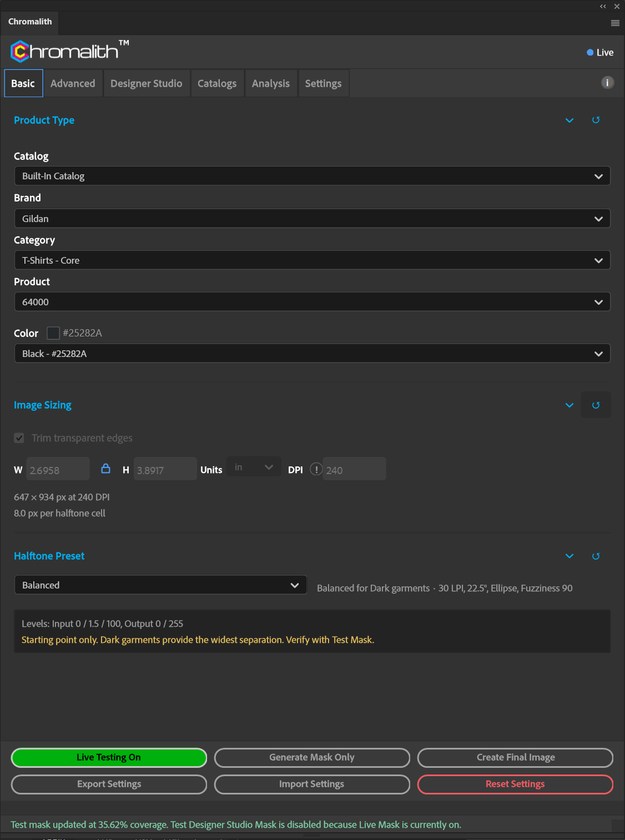The image size is (625, 840).
Task: Click the #25282A color swatch
Action: (x=53, y=333)
